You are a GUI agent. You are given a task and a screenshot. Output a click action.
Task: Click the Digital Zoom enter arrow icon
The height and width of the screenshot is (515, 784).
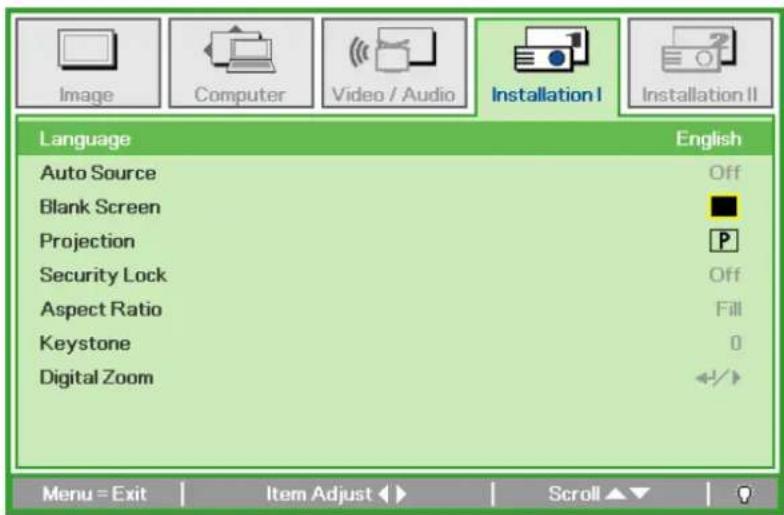718,378
